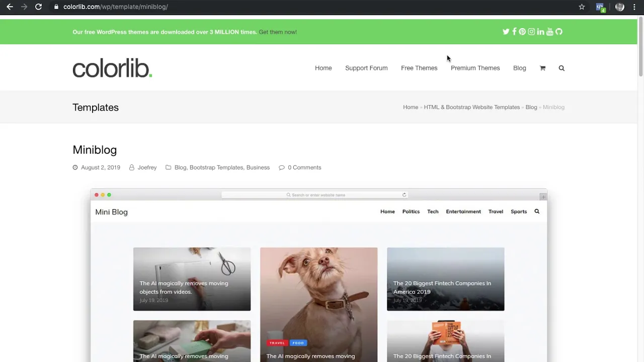This screenshot has width=644, height=362.
Task: Click the address bar URL colorlib.com/wp/template/miniblog/
Action: [x=116, y=7]
